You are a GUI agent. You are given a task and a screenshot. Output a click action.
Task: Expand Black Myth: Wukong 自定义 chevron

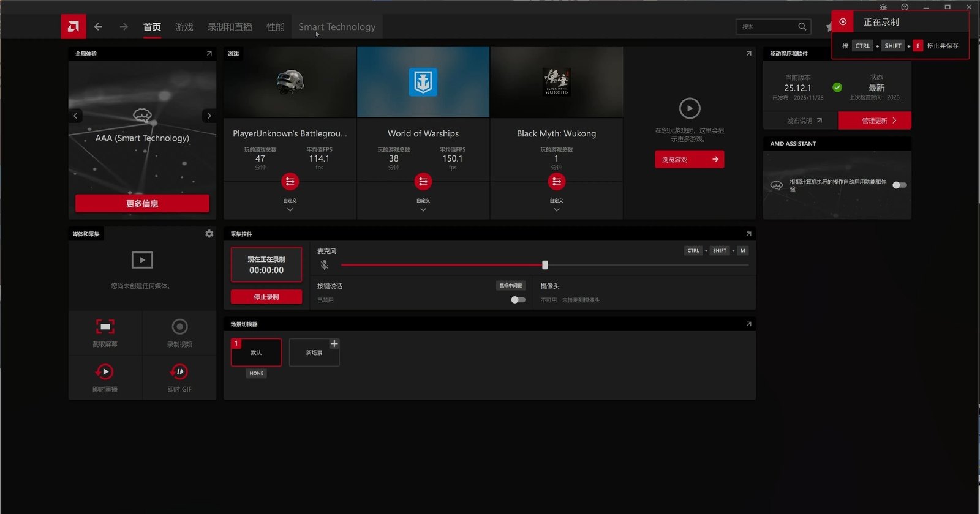coord(556,210)
